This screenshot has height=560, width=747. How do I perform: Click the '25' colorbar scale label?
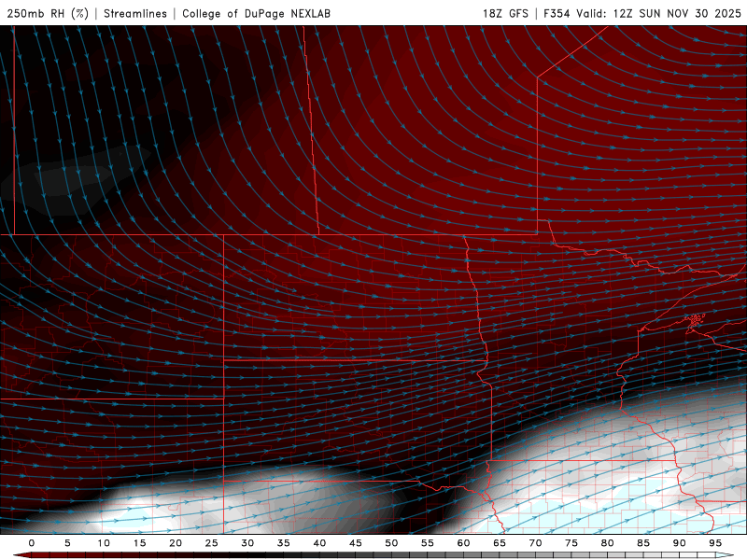(x=212, y=543)
